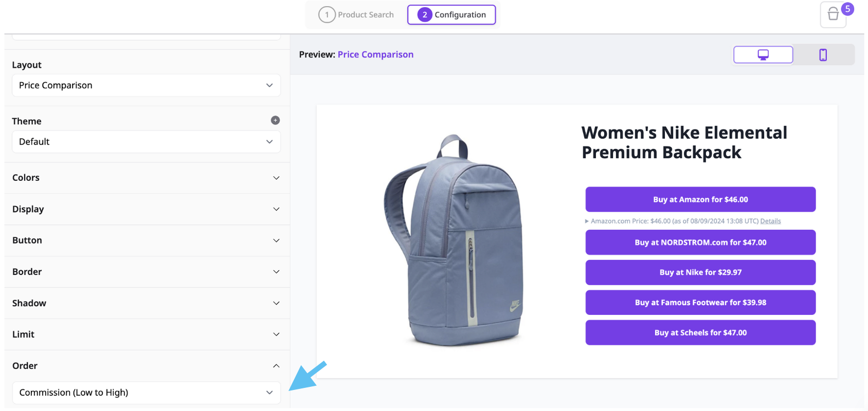Image resolution: width=868 pixels, height=411 pixels.
Task: Expand the Border section
Action: click(147, 272)
